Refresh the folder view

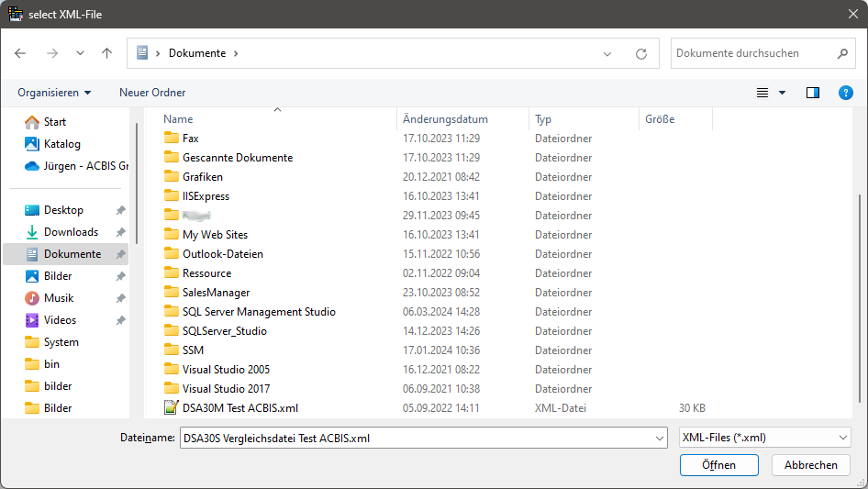[641, 54]
